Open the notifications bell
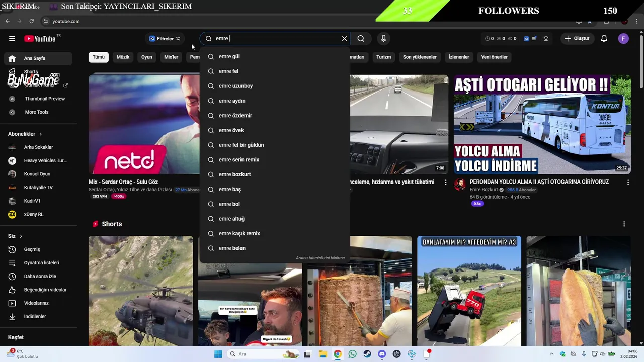This screenshot has height=362, width=644. pos(604,39)
